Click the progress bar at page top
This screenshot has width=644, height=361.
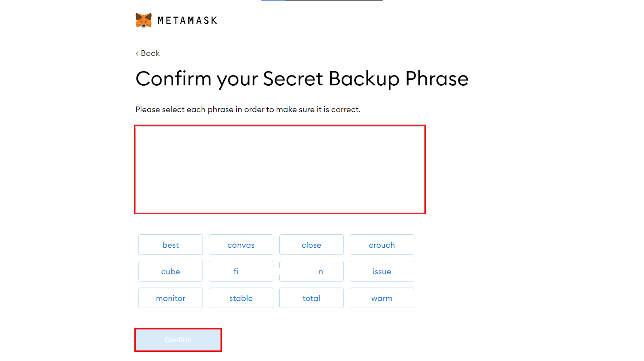(x=322, y=0)
